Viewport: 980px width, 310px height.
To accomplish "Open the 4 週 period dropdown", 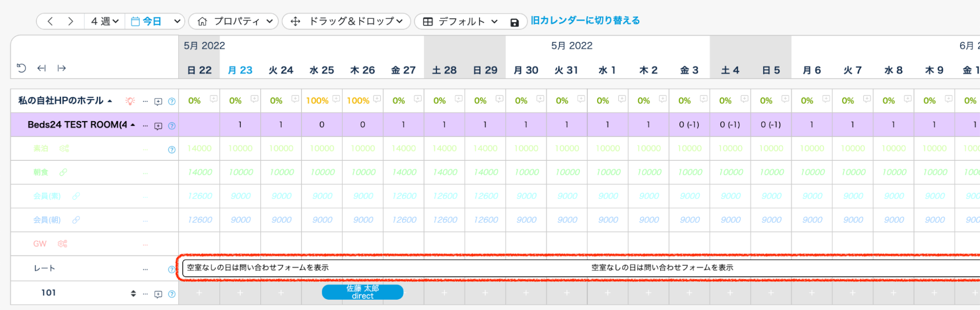I will [104, 21].
